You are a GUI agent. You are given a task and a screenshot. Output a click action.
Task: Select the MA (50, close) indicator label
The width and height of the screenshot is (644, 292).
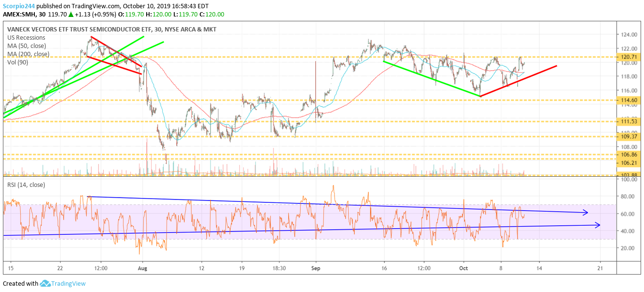pyautogui.click(x=28, y=46)
